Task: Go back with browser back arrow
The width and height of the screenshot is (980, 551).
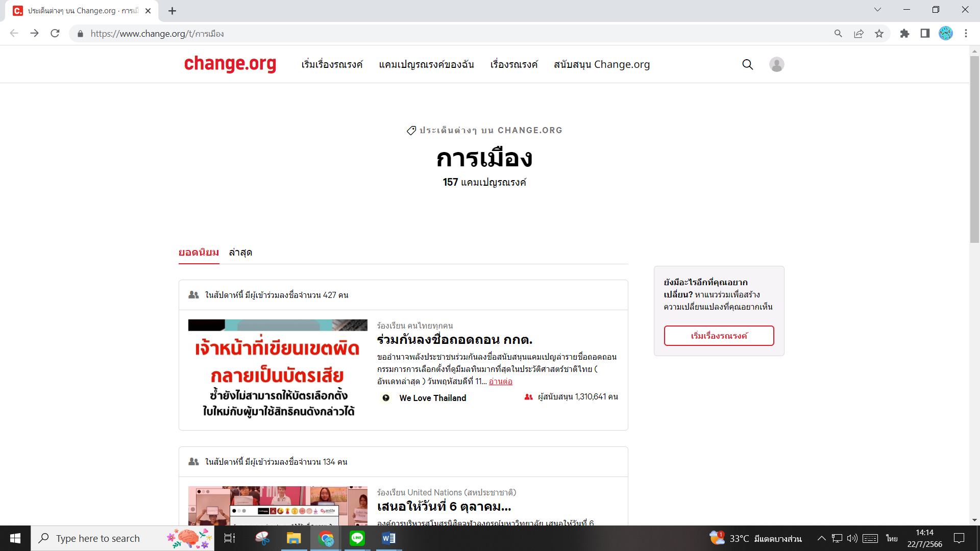Action: (14, 33)
